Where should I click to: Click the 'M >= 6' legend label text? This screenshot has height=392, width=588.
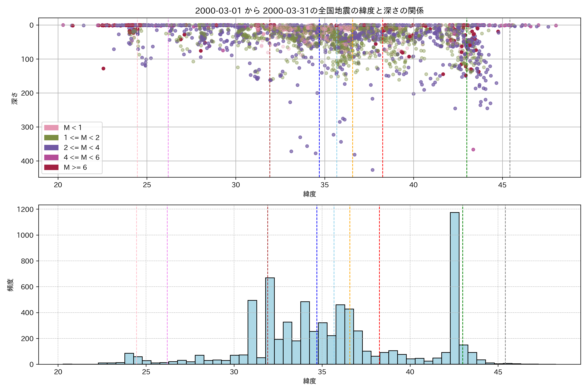pyautogui.click(x=75, y=167)
